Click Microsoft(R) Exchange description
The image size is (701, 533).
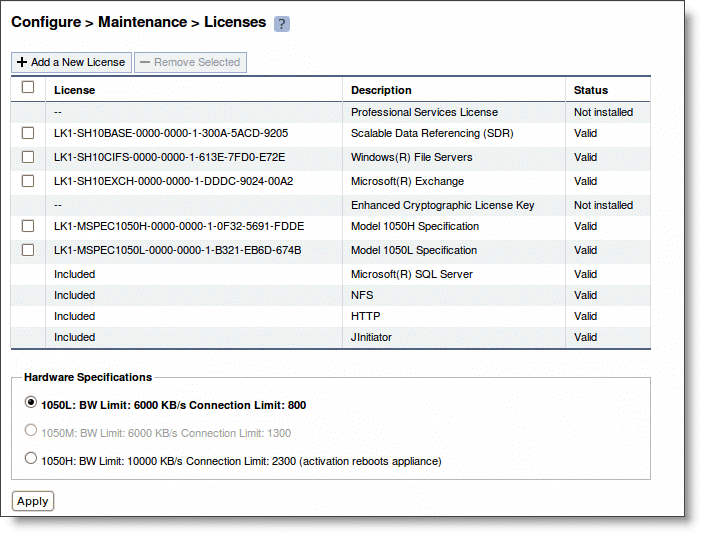click(407, 182)
